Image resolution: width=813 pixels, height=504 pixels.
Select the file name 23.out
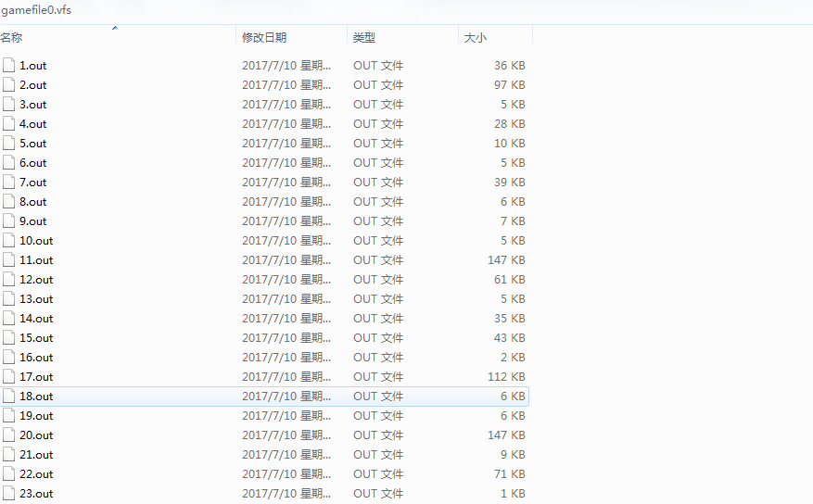[36, 494]
